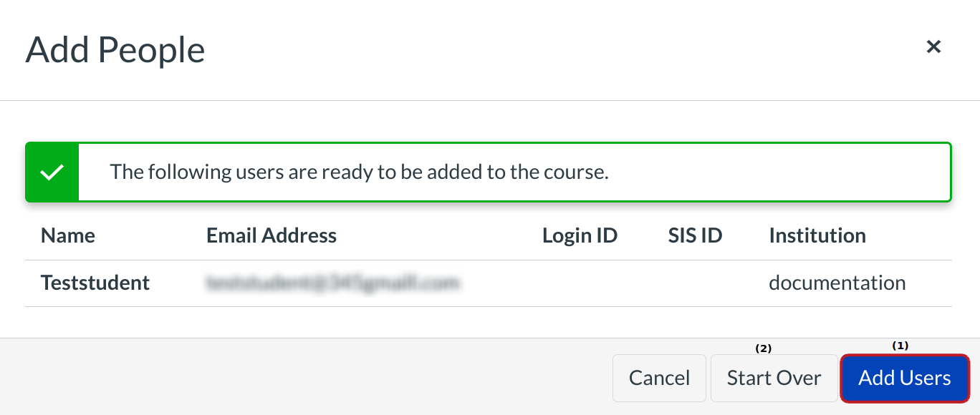Click the Institution column header
The image size is (980, 415).
(817, 235)
